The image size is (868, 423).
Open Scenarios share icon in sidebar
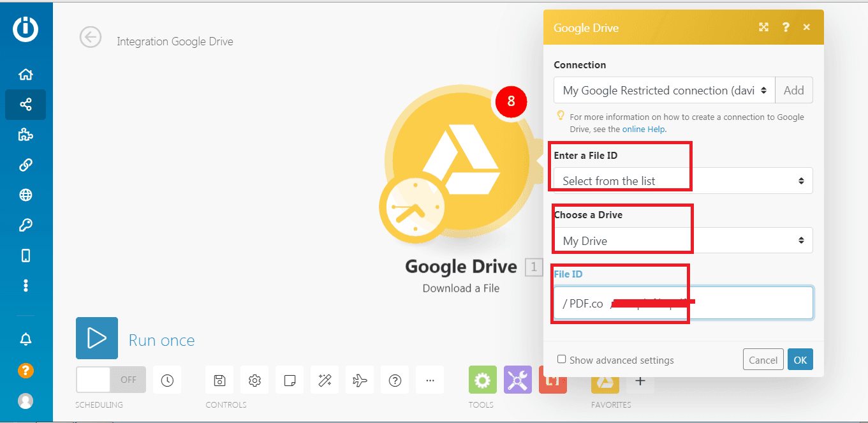[26, 105]
